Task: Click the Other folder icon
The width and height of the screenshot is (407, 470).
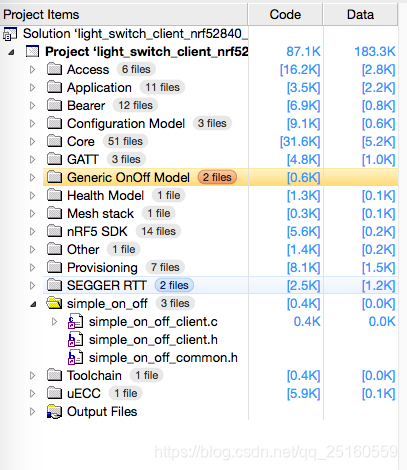Action: coord(54,249)
